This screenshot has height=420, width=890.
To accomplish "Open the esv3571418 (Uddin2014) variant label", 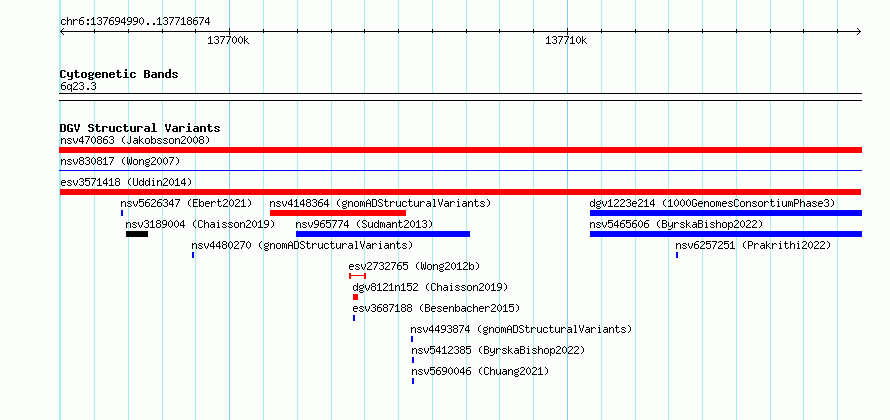I will [126, 182].
